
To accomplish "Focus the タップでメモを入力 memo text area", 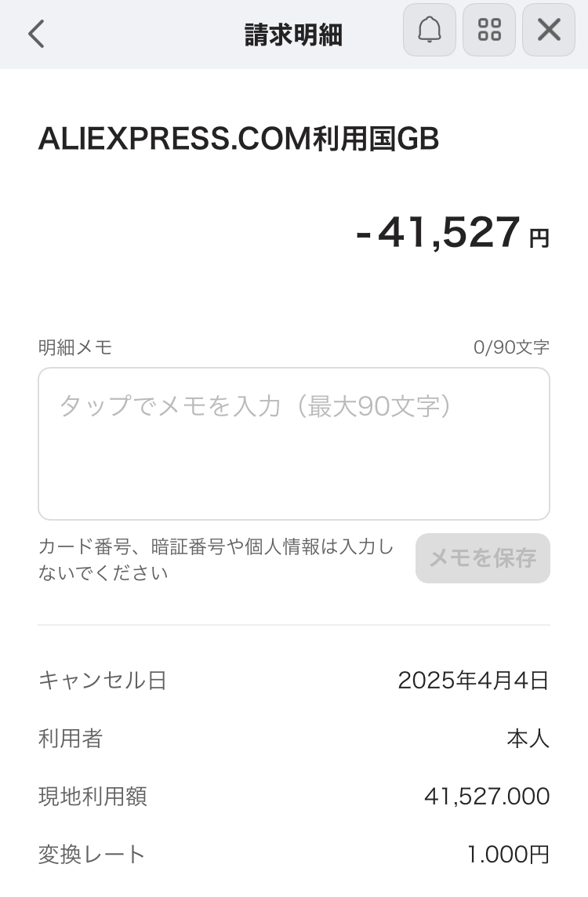I will tap(294, 444).
